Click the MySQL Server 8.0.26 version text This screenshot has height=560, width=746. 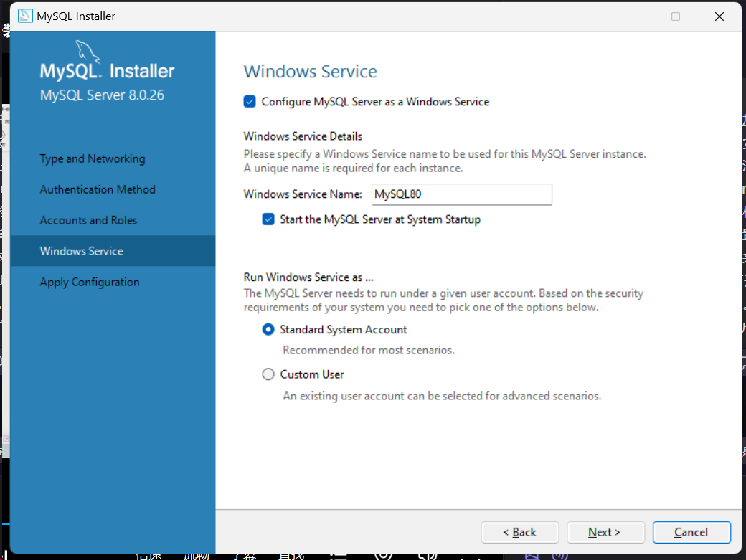point(103,95)
